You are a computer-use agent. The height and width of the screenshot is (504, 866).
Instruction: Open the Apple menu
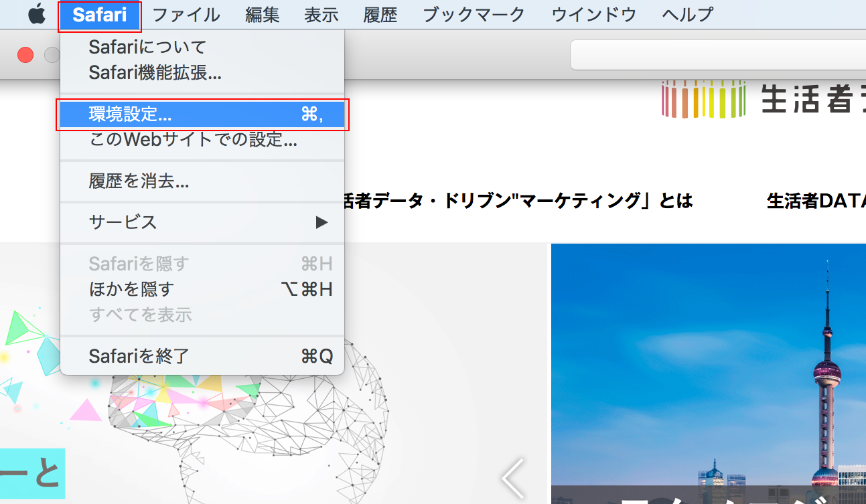(x=37, y=14)
